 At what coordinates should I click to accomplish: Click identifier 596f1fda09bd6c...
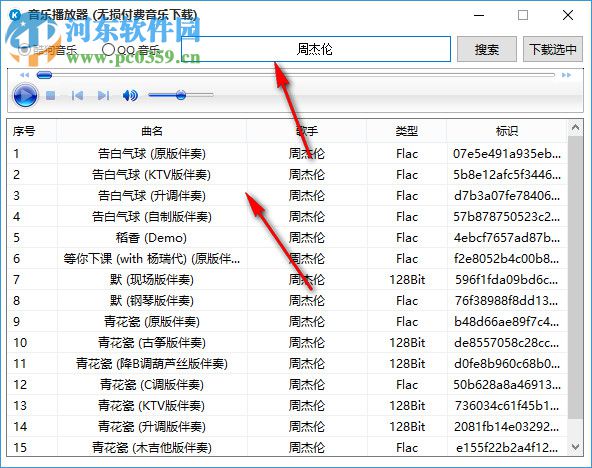point(507,280)
